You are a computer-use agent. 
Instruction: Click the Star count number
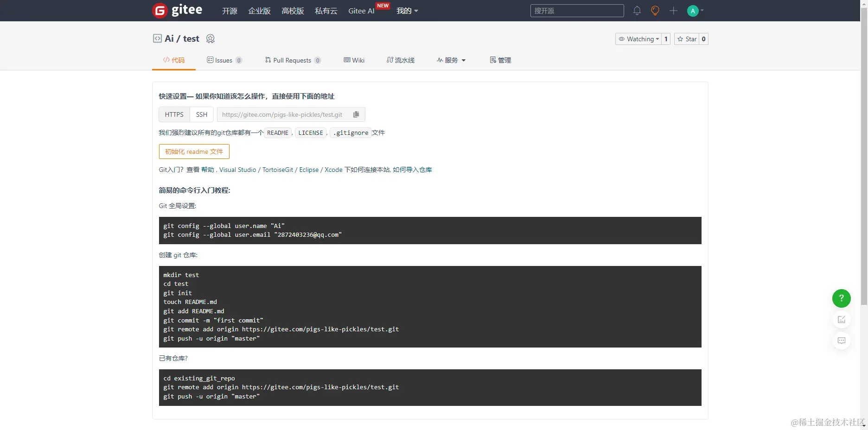703,39
